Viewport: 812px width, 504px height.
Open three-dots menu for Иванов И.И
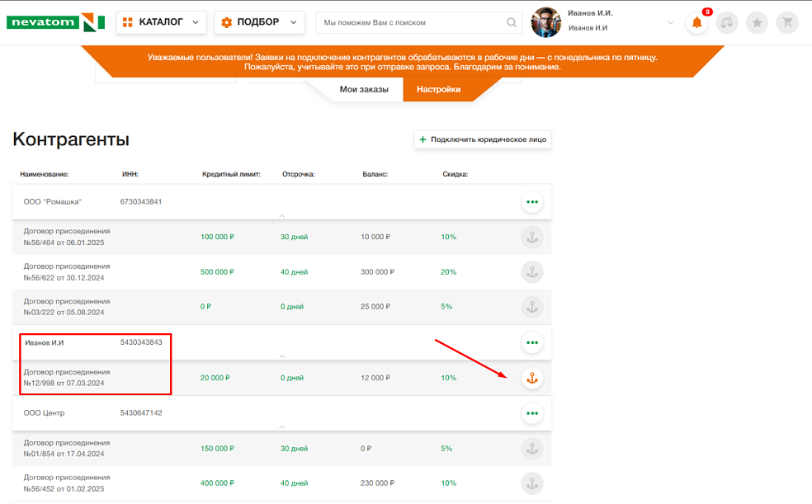coord(531,342)
